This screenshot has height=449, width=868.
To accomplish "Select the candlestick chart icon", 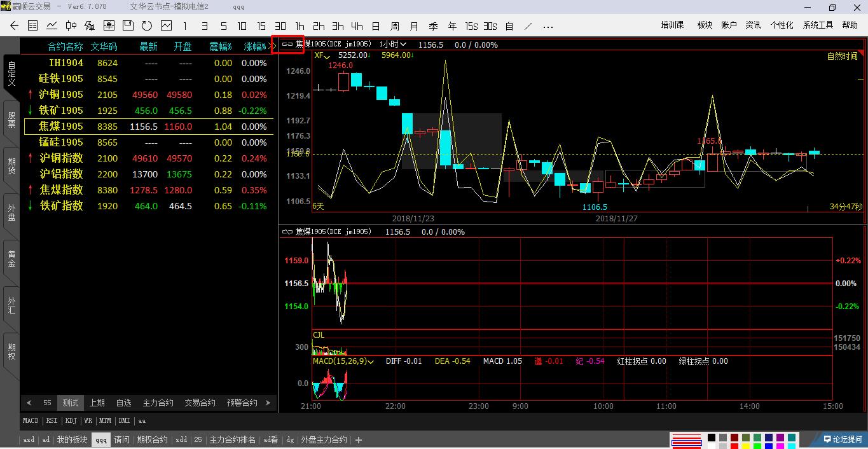I will 71,26.
